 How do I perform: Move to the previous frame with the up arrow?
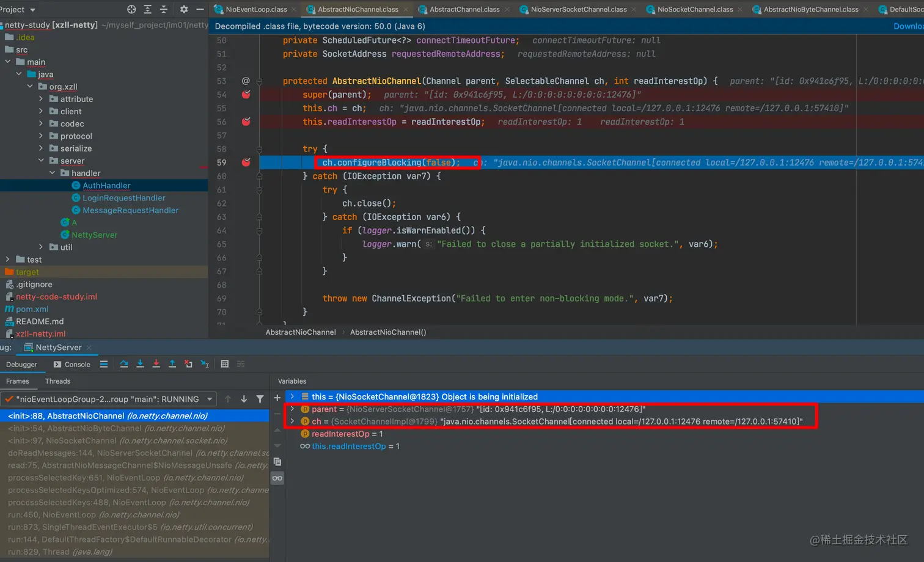click(228, 399)
